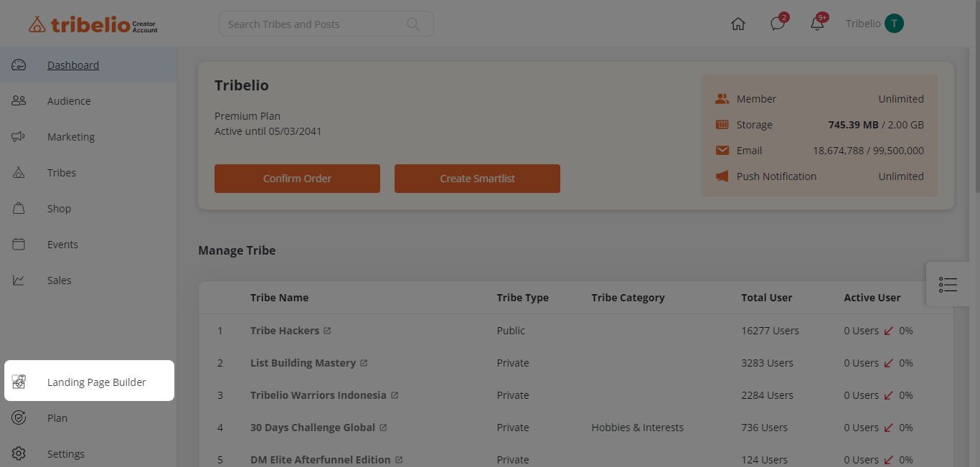Click the Hobbies & Interests category cell
This screenshot has width=980, height=467.
(638, 428)
